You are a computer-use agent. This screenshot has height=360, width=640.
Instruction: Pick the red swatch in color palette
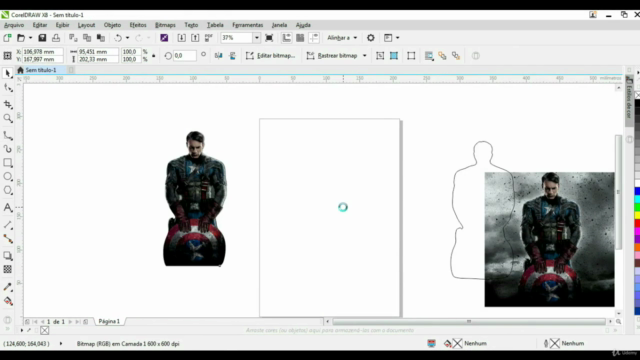tap(637, 224)
